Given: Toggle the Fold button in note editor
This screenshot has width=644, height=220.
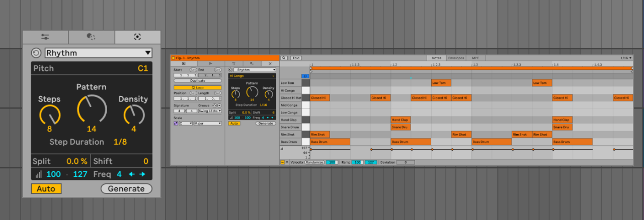Looking at the screenshot, I should coord(296,58).
